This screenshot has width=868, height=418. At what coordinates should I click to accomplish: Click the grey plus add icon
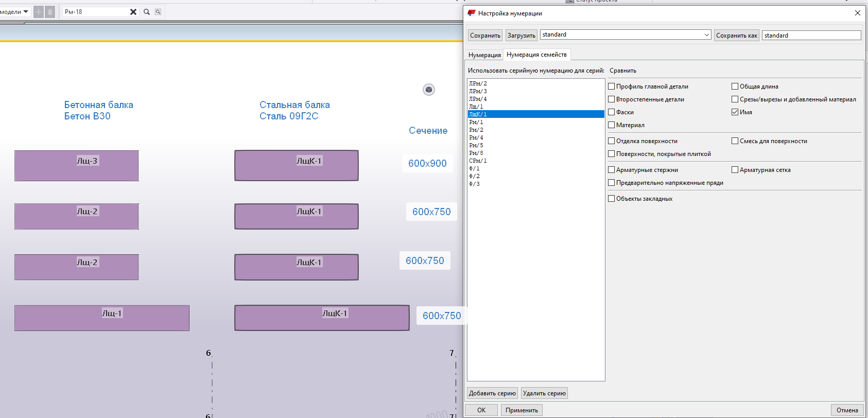coord(39,12)
